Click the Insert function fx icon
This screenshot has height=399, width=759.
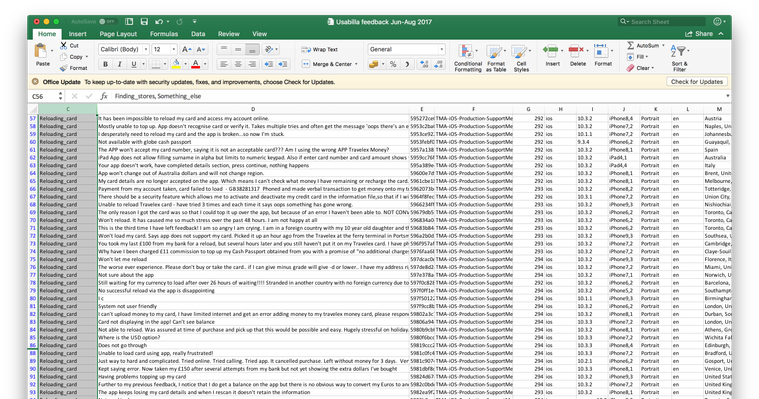coord(104,96)
